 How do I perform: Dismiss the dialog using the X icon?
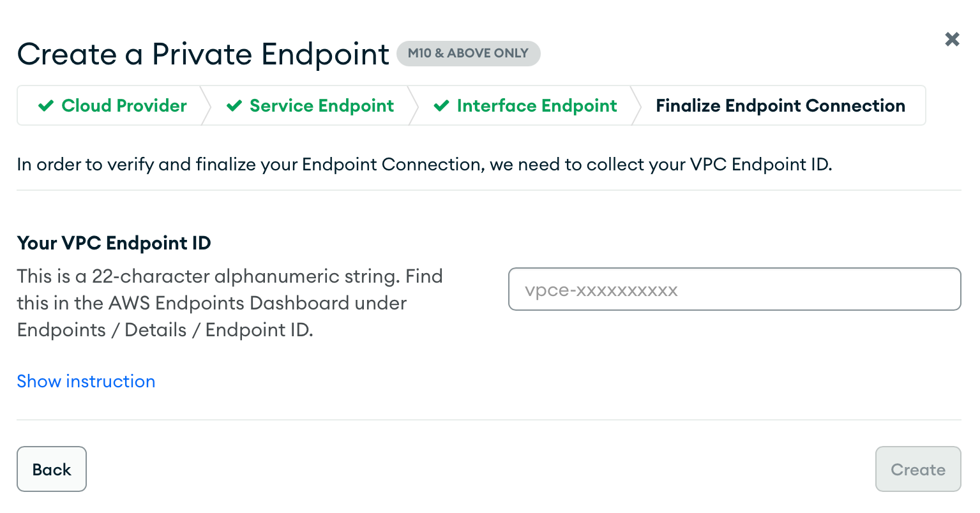(x=952, y=39)
